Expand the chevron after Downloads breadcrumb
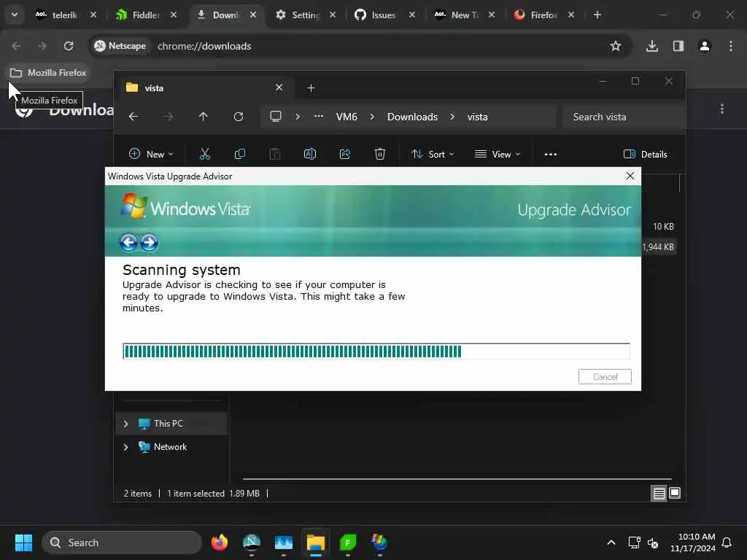The height and width of the screenshot is (560, 747). (x=452, y=117)
